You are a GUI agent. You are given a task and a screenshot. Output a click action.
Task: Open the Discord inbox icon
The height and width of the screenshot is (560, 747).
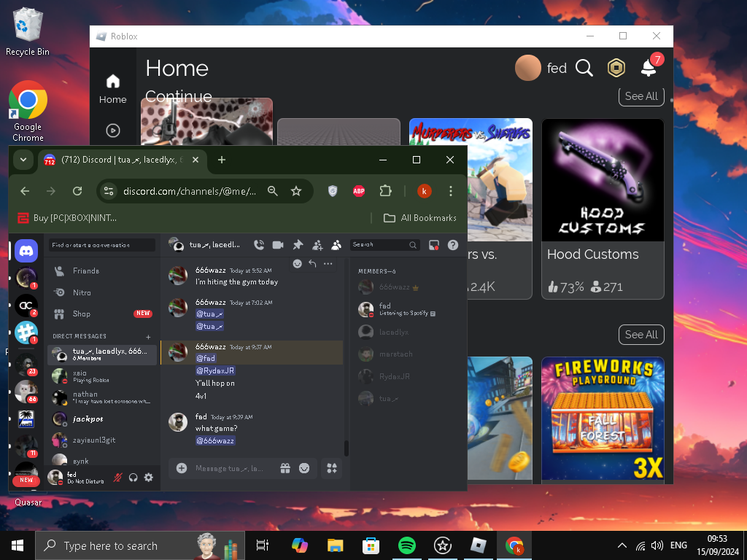(434, 245)
